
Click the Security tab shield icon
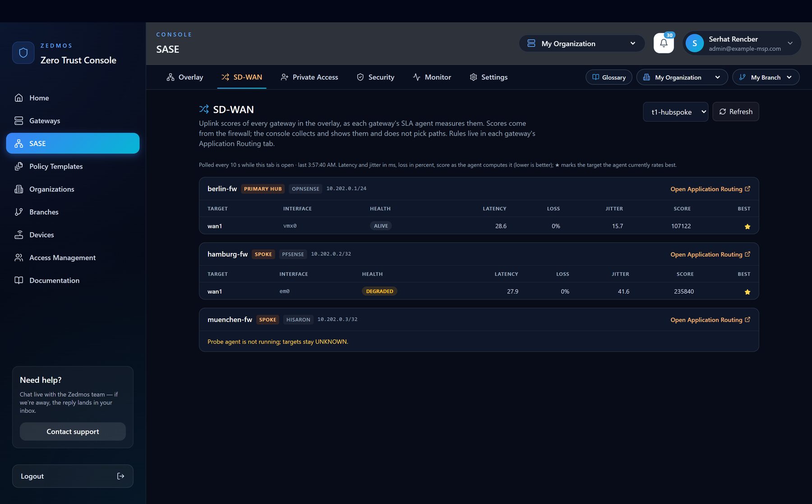tap(360, 77)
